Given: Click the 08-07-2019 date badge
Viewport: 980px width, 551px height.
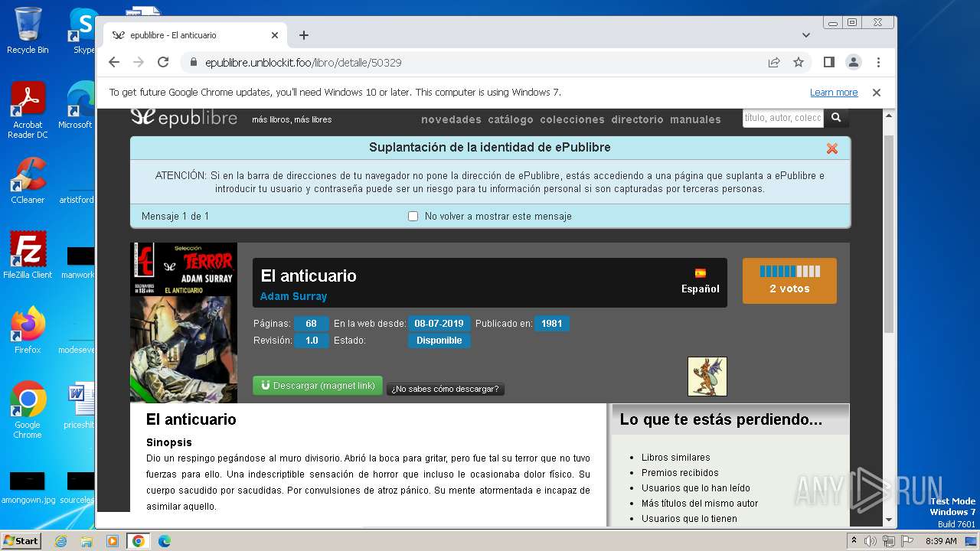Looking at the screenshot, I should tap(439, 324).
